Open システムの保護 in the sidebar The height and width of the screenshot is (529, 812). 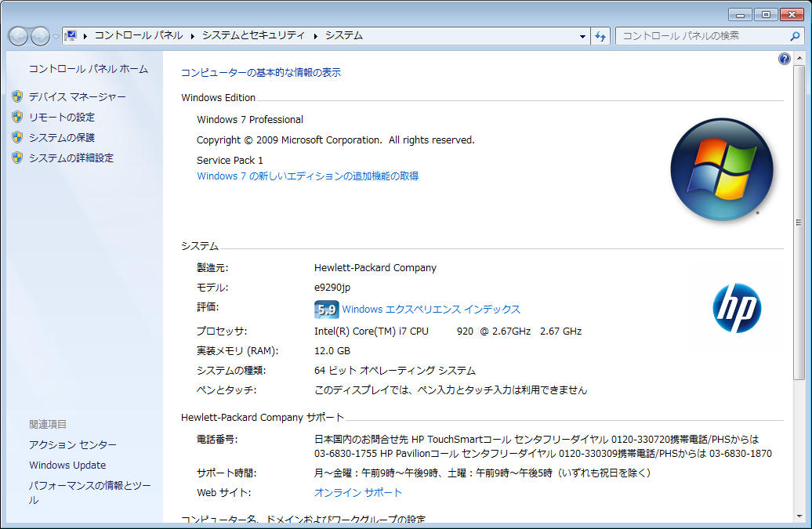pos(62,138)
